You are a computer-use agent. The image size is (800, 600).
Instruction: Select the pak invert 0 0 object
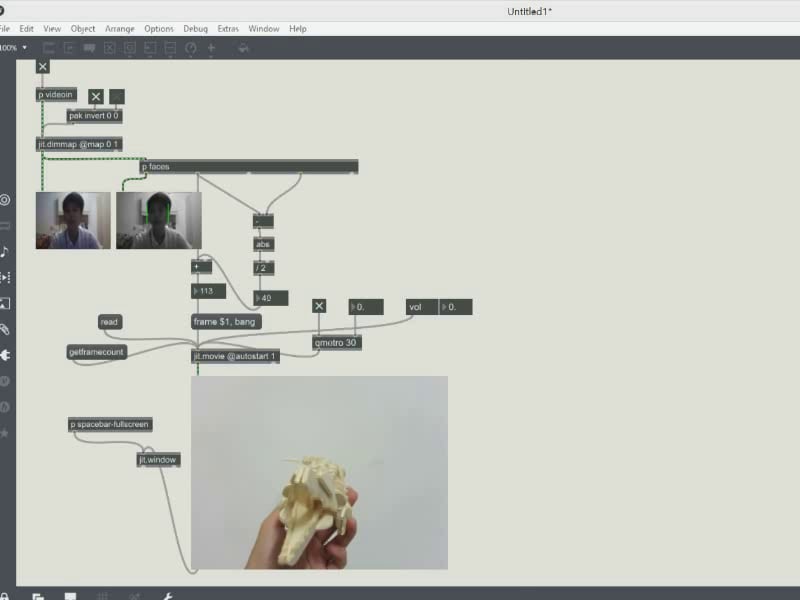pos(94,116)
